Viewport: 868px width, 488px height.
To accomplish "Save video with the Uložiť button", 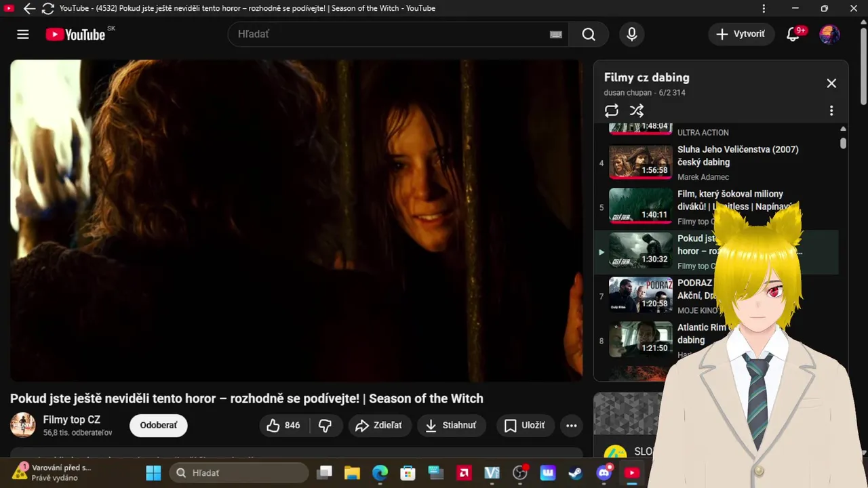I will 525,425.
